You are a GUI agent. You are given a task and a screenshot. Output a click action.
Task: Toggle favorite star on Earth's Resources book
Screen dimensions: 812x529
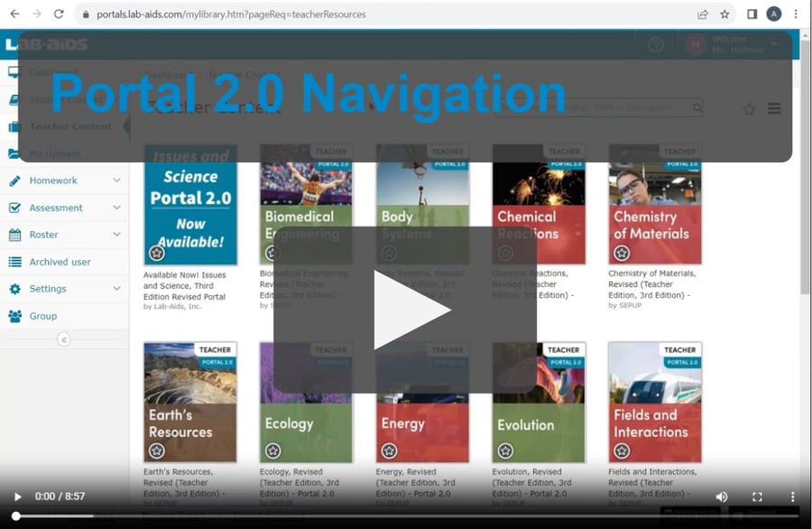(x=157, y=450)
